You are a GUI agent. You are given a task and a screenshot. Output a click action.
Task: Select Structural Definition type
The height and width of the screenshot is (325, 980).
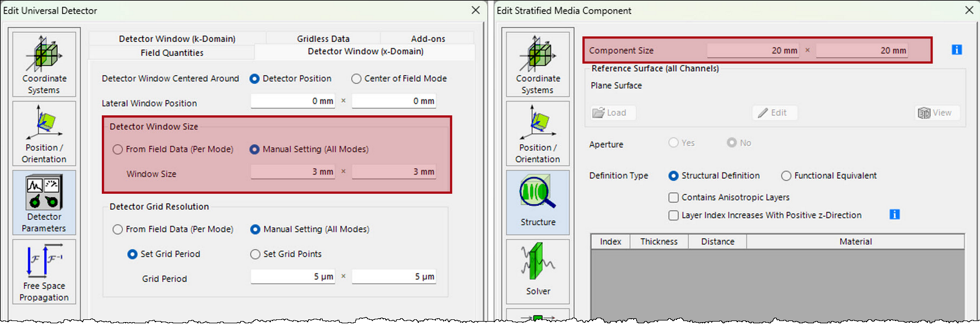(x=714, y=176)
